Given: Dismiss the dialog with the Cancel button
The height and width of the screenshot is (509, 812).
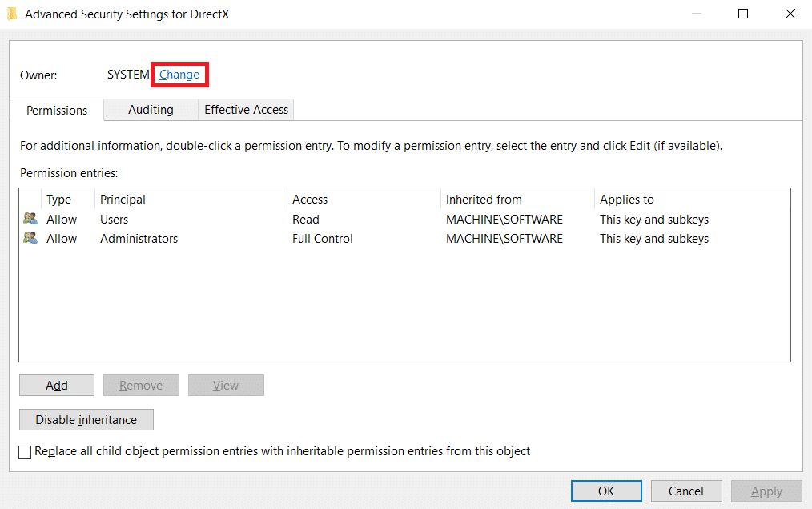Looking at the screenshot, I should click(686, 491).
